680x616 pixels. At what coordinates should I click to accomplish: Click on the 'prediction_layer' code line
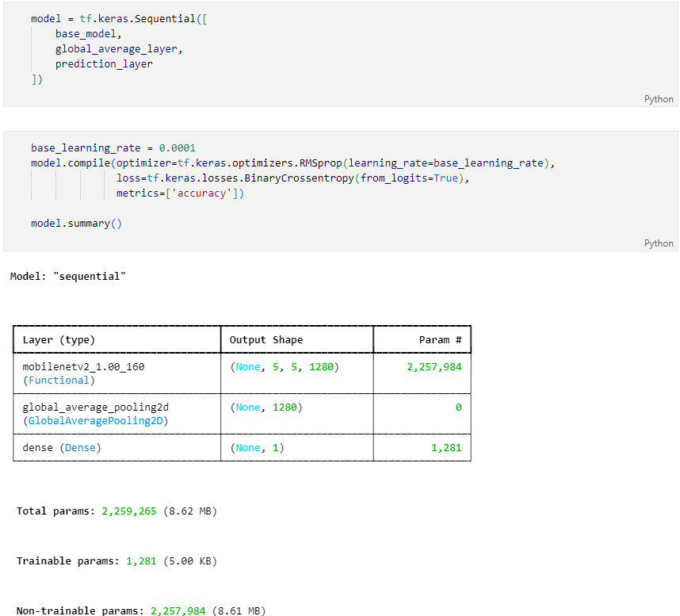[x=104, y=64]
